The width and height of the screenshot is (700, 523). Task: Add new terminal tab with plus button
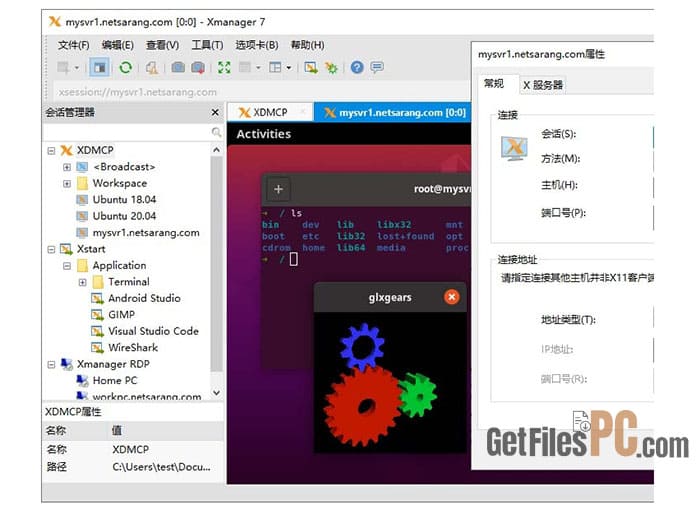coord(278,189)
